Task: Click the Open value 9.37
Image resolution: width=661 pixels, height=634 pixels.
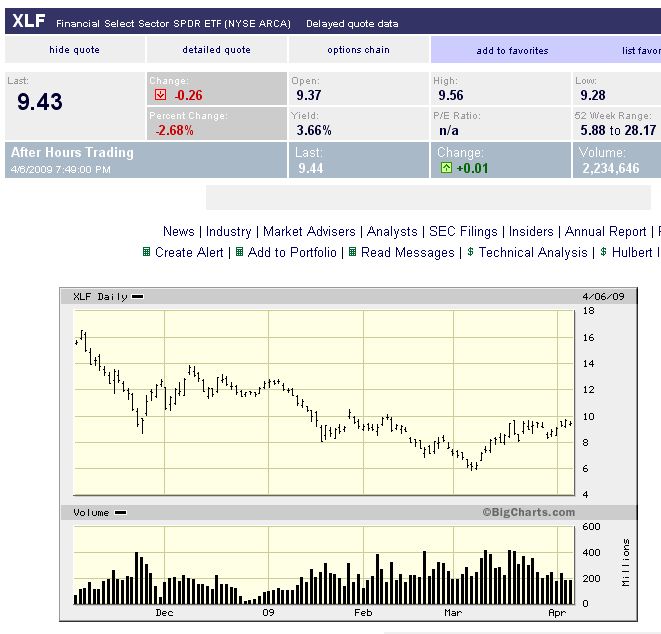Action: [x=309, y=95]
